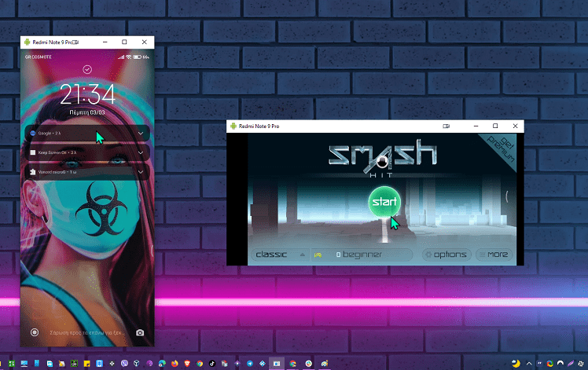Open Microsoft Edge from the taskbar
This screenshot has width=588, height=370.
tap(162, 363)
